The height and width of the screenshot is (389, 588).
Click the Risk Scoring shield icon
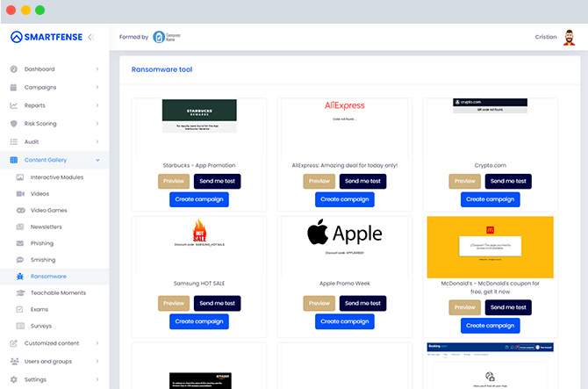(14, 124)
